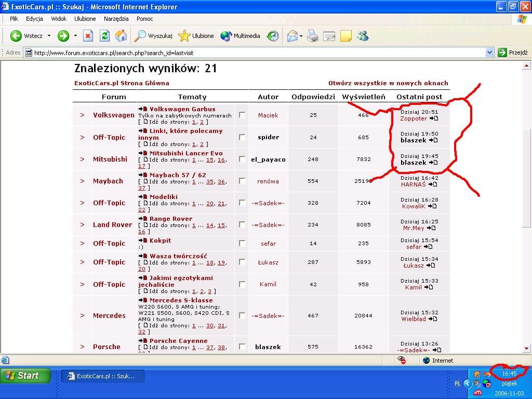Open the Wstecz history dropdown arrow

click(x=49, y=36)
